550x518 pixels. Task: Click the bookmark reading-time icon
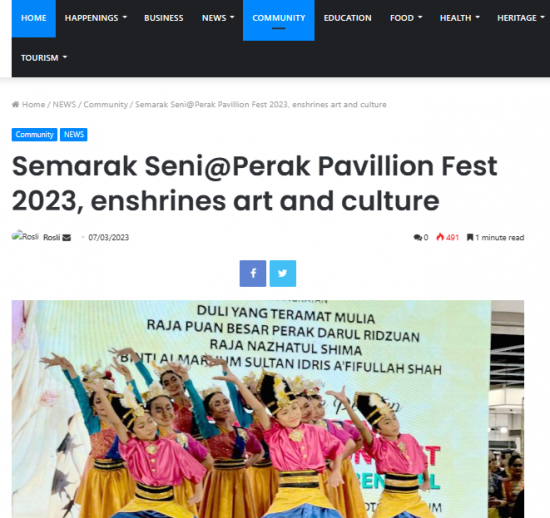click(x=470, y=237)
